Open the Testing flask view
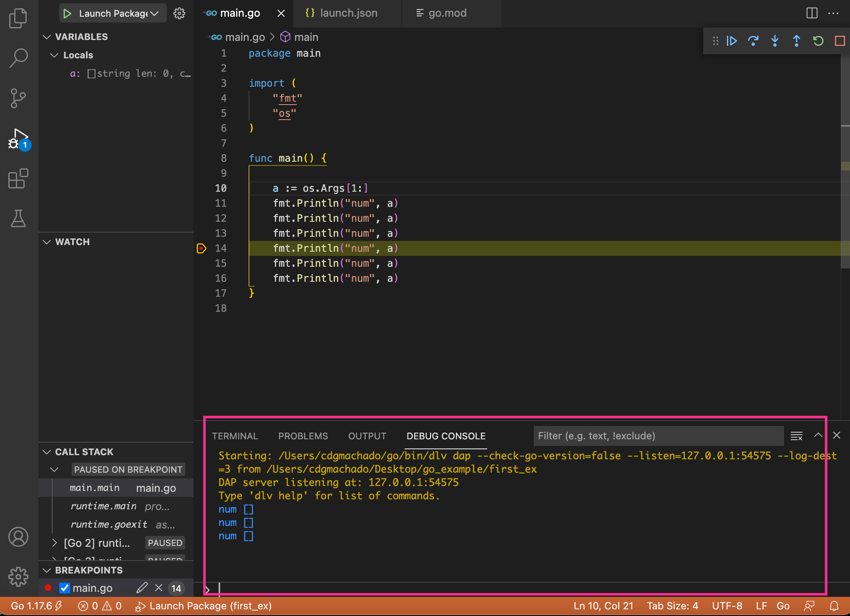Image resolution: width=850 pixels, height=616 pixels. (x=18, y=218)
